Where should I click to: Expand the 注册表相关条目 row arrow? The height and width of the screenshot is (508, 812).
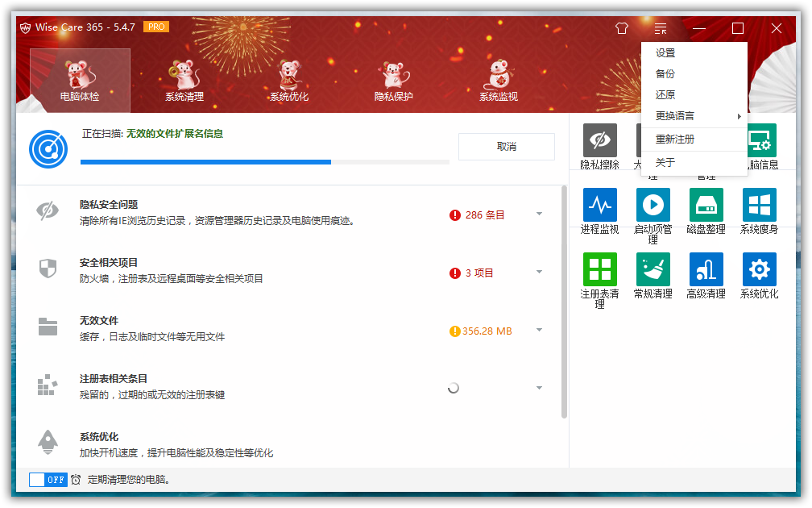click(539, 389)
